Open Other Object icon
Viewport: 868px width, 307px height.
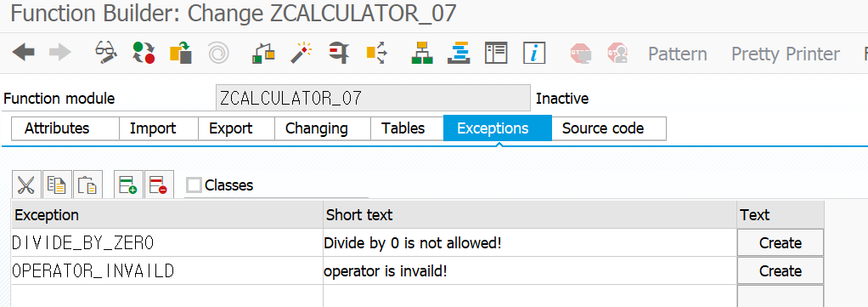[x=181, y=53]
